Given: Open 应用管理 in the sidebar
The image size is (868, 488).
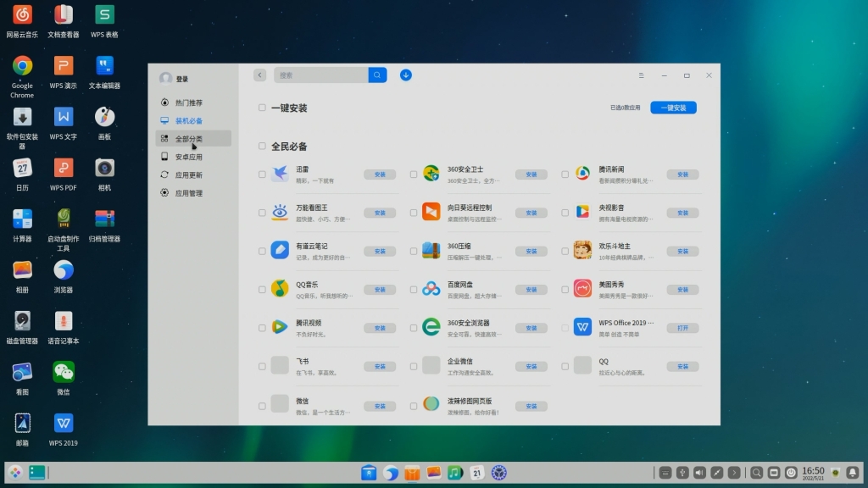Looking at the screenshot, I should click(x=193, y=193).
